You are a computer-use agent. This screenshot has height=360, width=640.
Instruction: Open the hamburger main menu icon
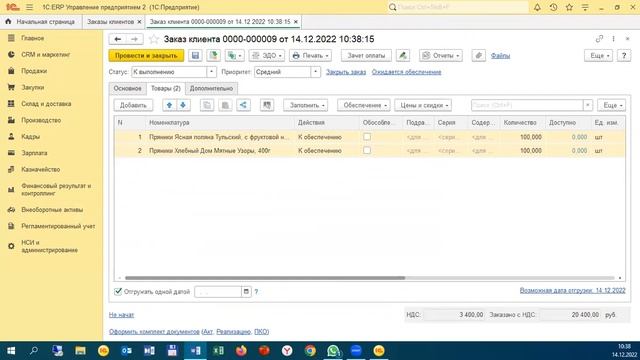click(x=29, y=7)
